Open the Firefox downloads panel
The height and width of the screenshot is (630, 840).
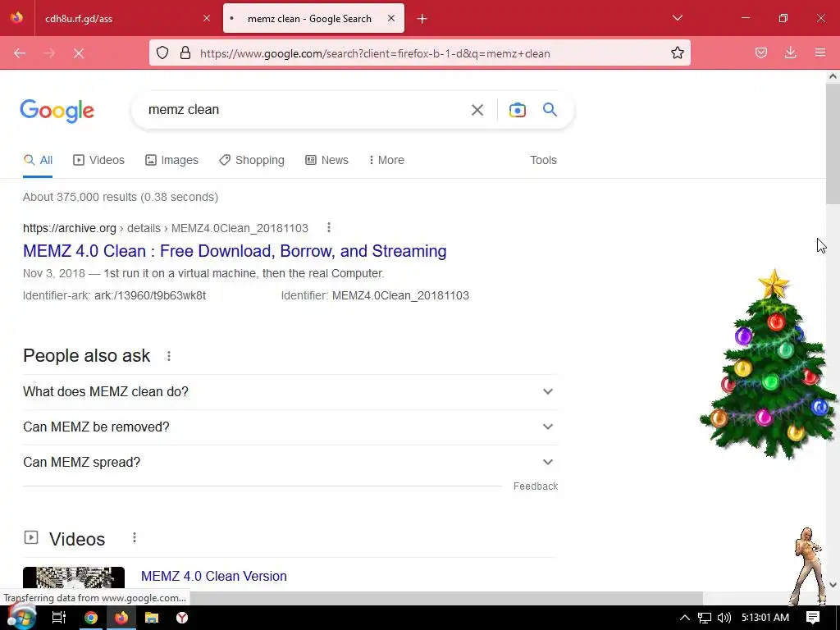click(x=790, y=52)
